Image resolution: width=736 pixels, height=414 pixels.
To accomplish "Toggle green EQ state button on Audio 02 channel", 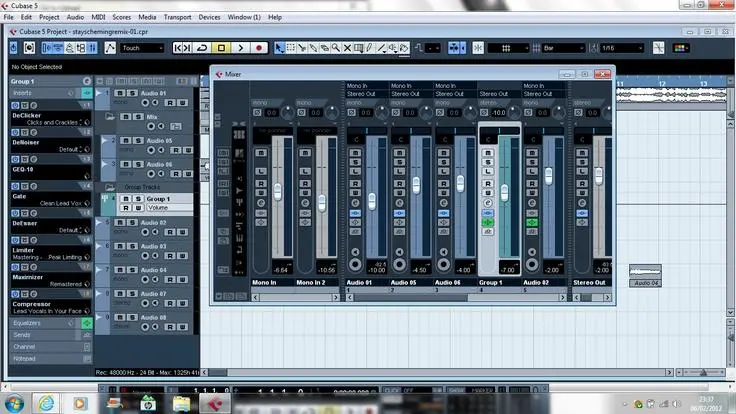I will (x=532, y=222).
